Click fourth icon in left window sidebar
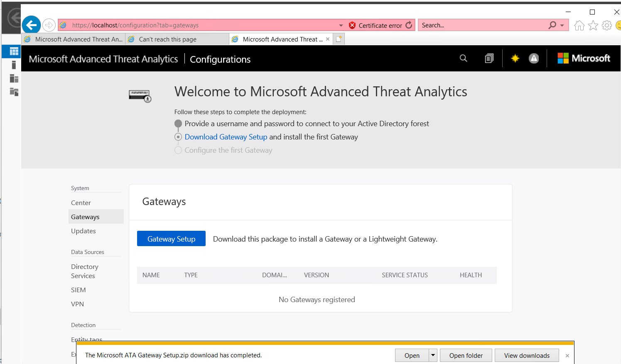 click(x=14, y=92)
